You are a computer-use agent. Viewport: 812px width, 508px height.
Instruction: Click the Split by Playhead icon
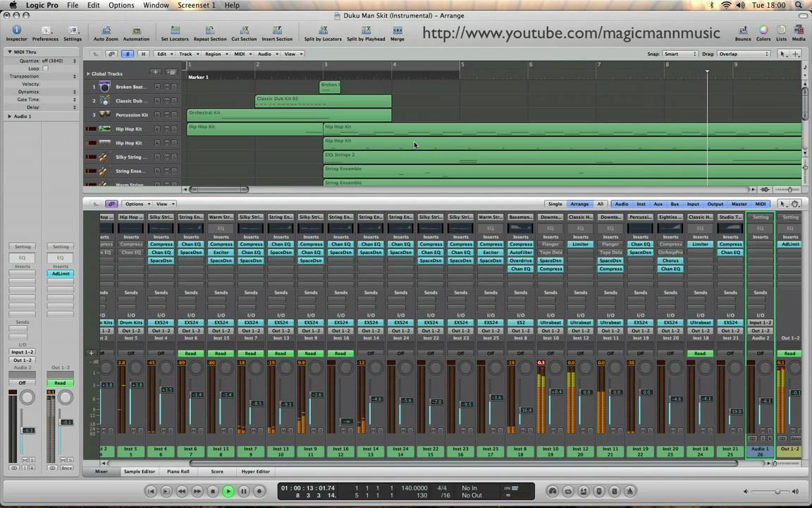[366, 30]
